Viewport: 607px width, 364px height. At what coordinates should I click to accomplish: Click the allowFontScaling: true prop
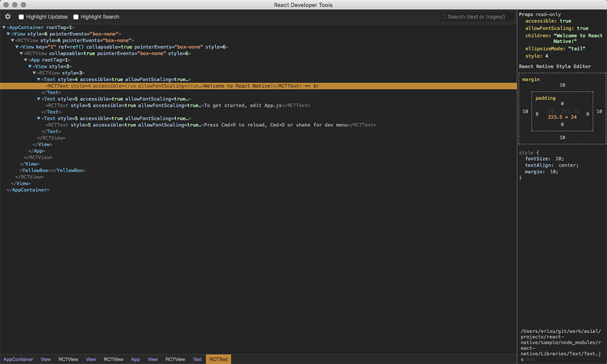[557, 29]
